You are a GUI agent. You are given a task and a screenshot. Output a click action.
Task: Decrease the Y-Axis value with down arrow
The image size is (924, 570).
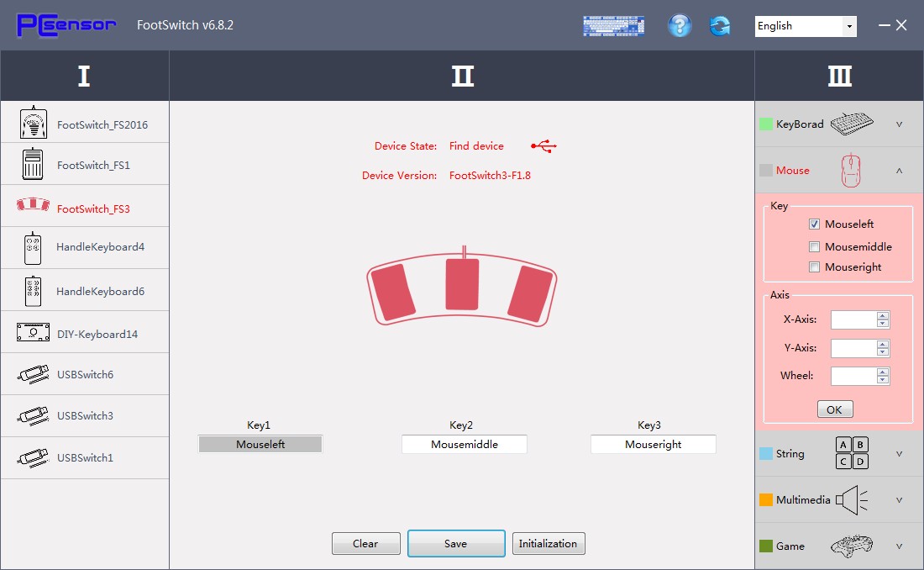[883, 352]
